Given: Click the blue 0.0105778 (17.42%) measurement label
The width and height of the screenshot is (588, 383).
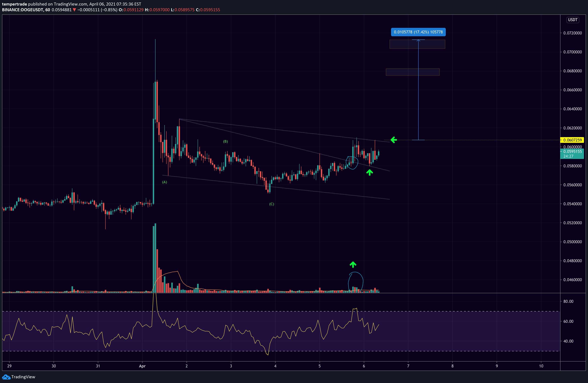Looking at the screenshot, I should point(418,32).
